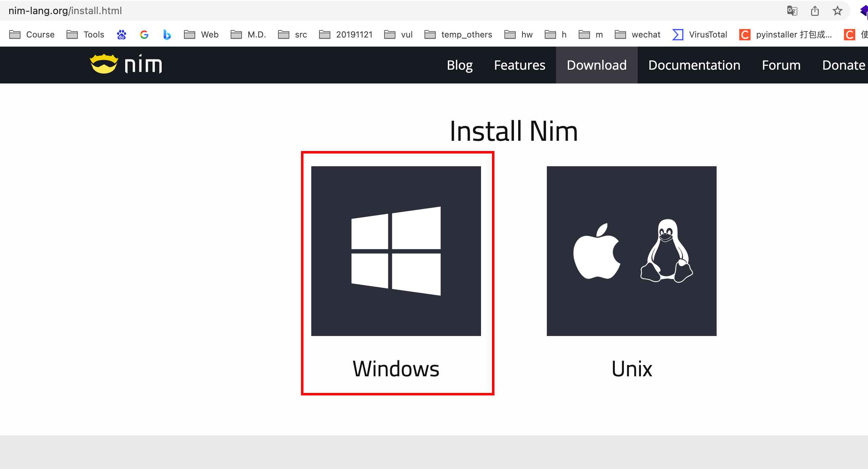This screenshot has width=868, height=469.
Task: Open the Google bookmark icon
Action: pyautogui.click(x=144, y=34)
